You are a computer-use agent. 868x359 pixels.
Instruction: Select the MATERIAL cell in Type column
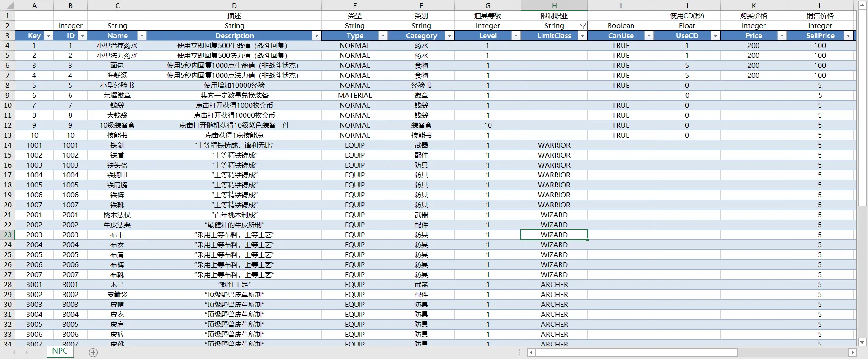click(x=355, y=96)
